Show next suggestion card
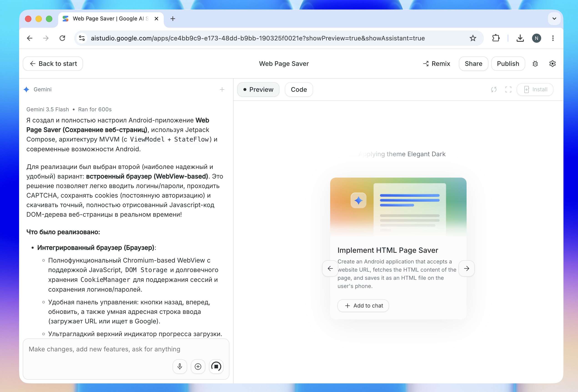This screenshot has height=392, width=578. click(x=467, y=268)
